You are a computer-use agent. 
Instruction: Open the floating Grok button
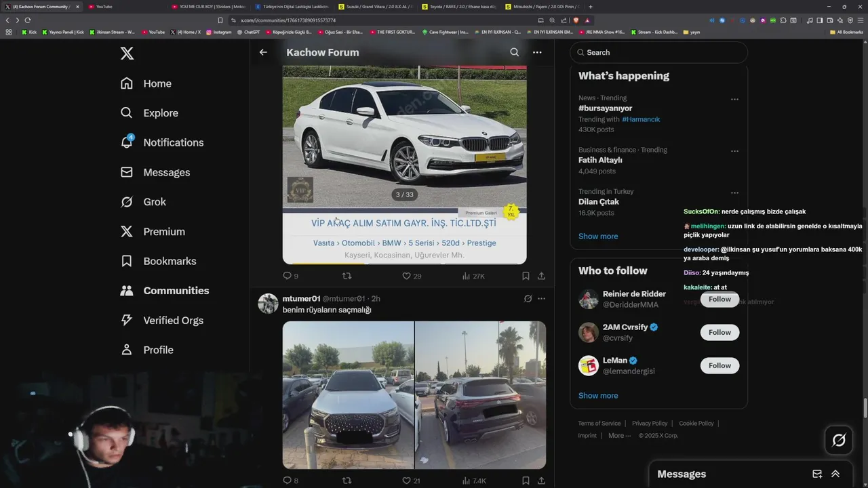[x=839, y=441]
